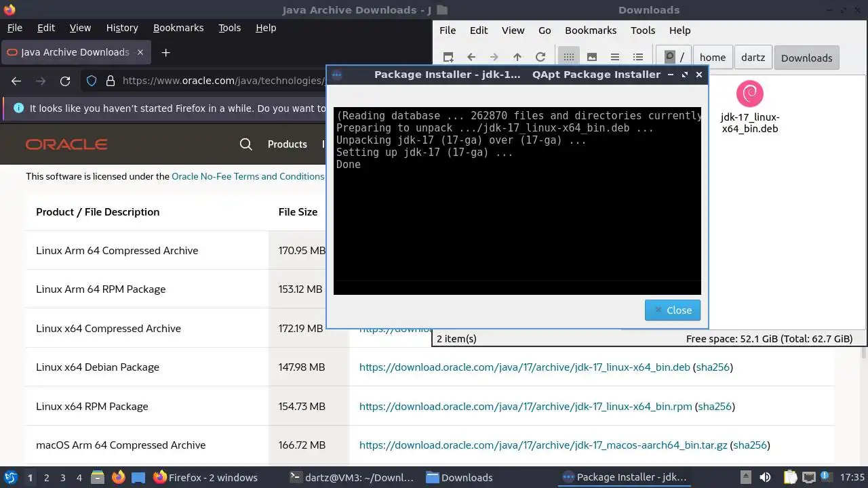Switch file manager to thumbnail view
Viewport: 868px width, 488px height.
[x=592, y=58]
